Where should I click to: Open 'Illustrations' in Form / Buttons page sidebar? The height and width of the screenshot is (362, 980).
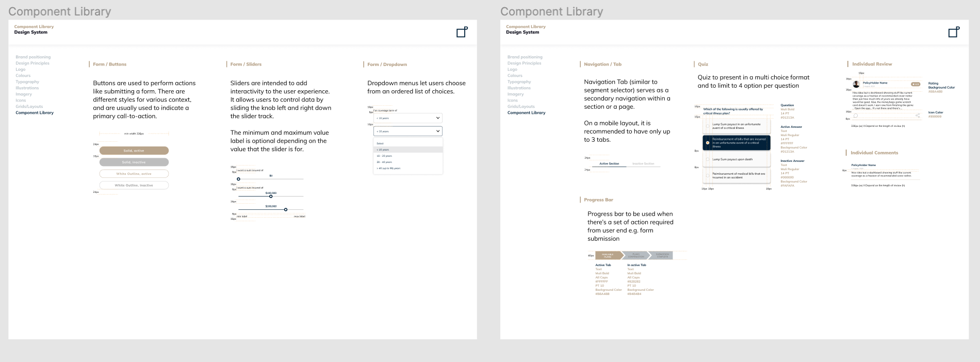coord(27,88)
